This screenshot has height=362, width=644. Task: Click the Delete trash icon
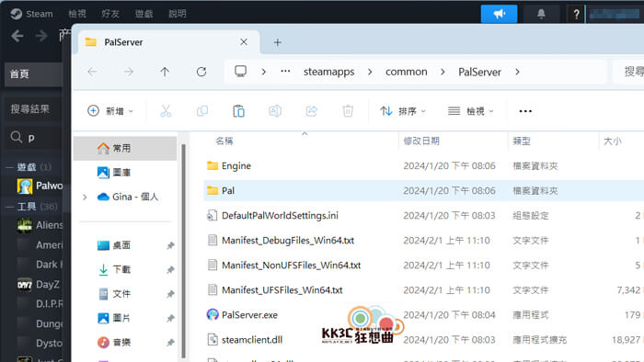click(x=348, y=111)
